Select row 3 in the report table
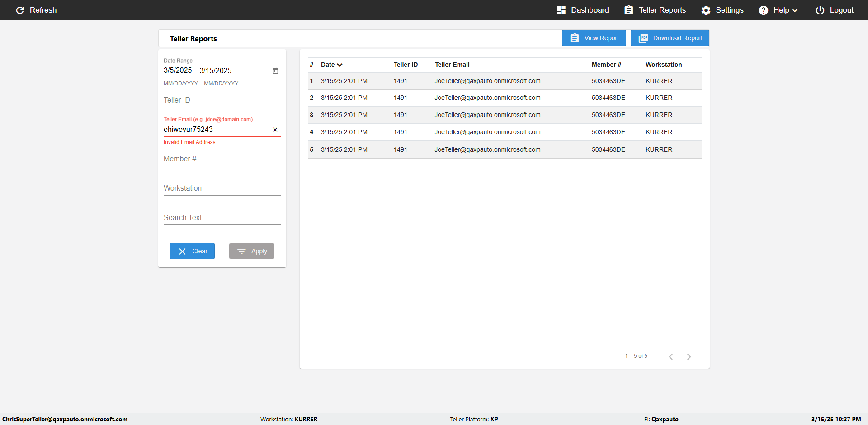The width and height of the screenshot is (868, 425). (505, 115)
